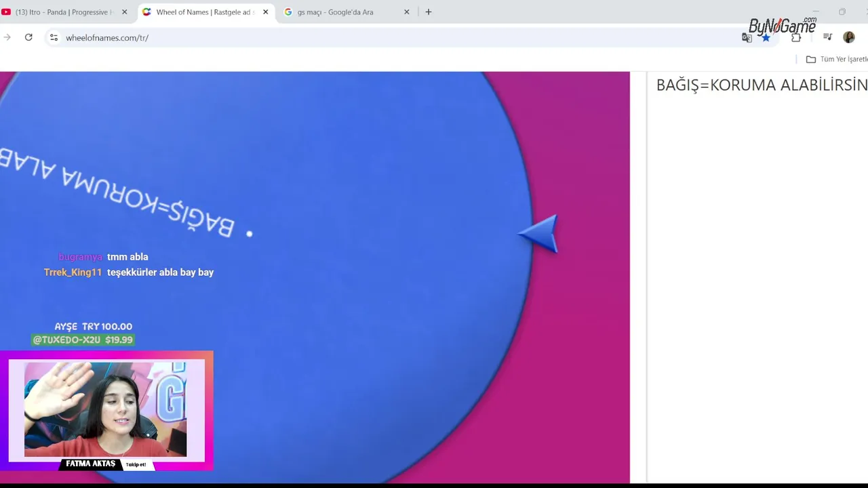This screenshot has width=868, height=488.
Task: Click the blue wheel pointer arrow
Action: pos(538,234)
